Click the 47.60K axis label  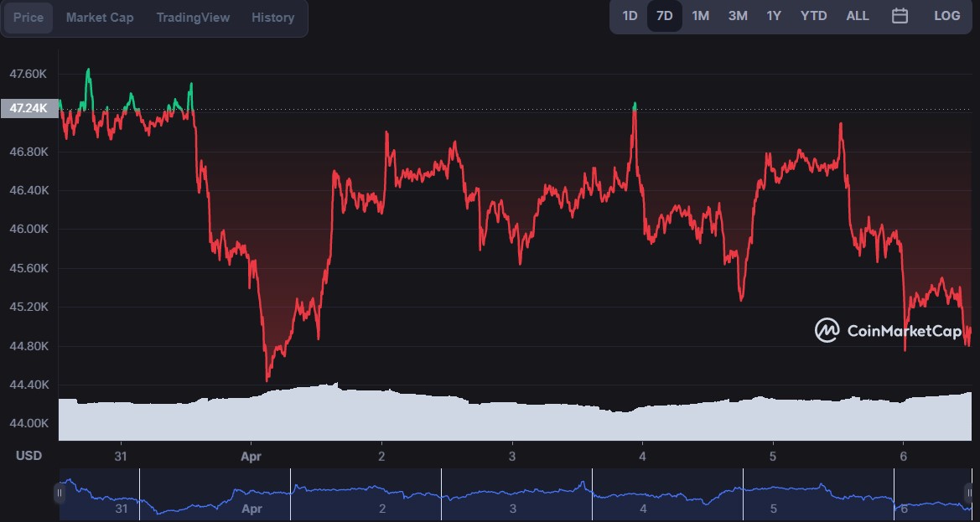(29, 75)
